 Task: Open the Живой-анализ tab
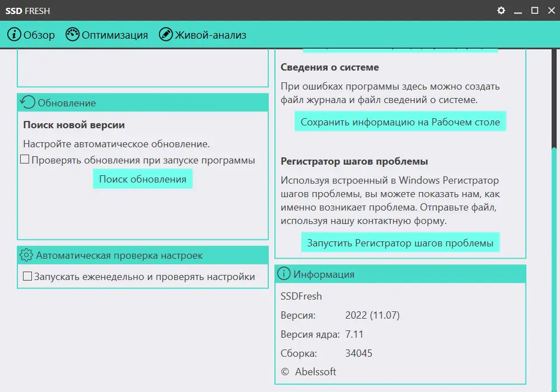click(210, 34)
